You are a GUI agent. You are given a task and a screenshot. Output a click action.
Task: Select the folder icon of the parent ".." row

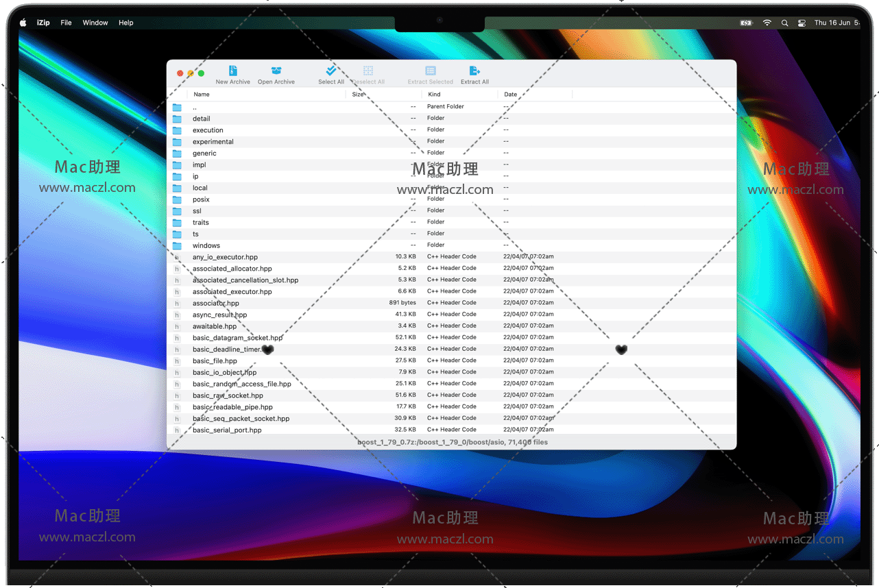point(177,107)
